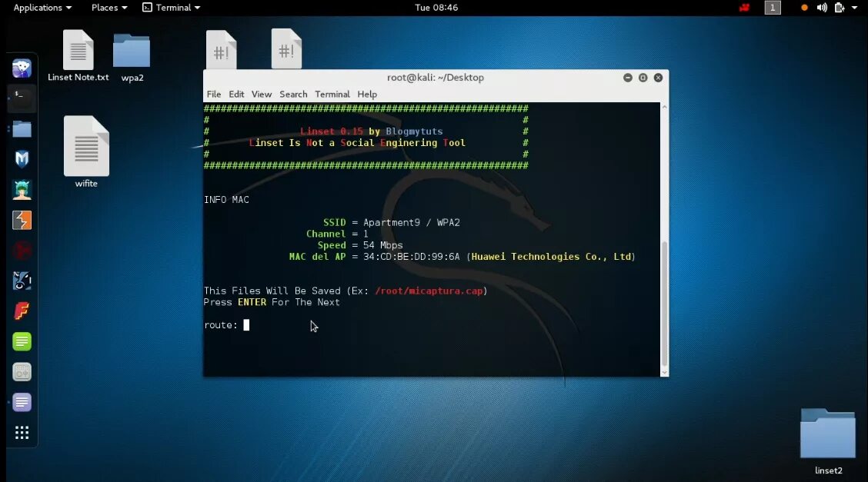Select the Linset Note.txt desktop file
The height and width of the screenshot is (482, 868).
78,56
